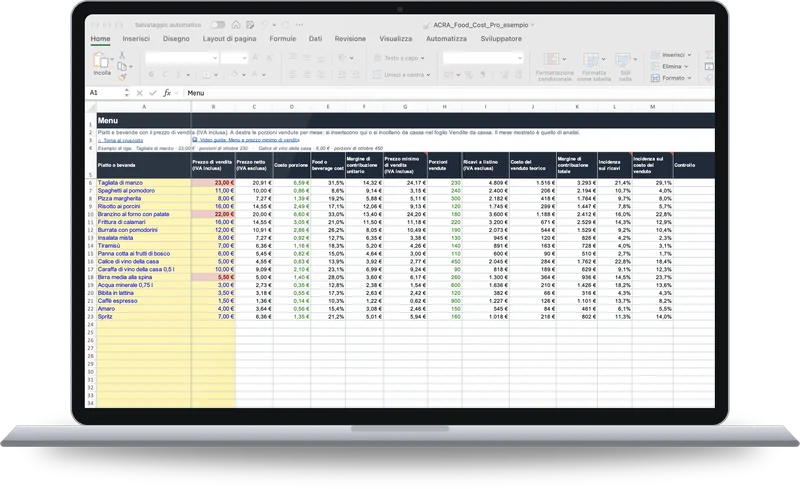800x489 pixels.
Task: Click the Copy icon in clipboard group
Action: point(121,66)
